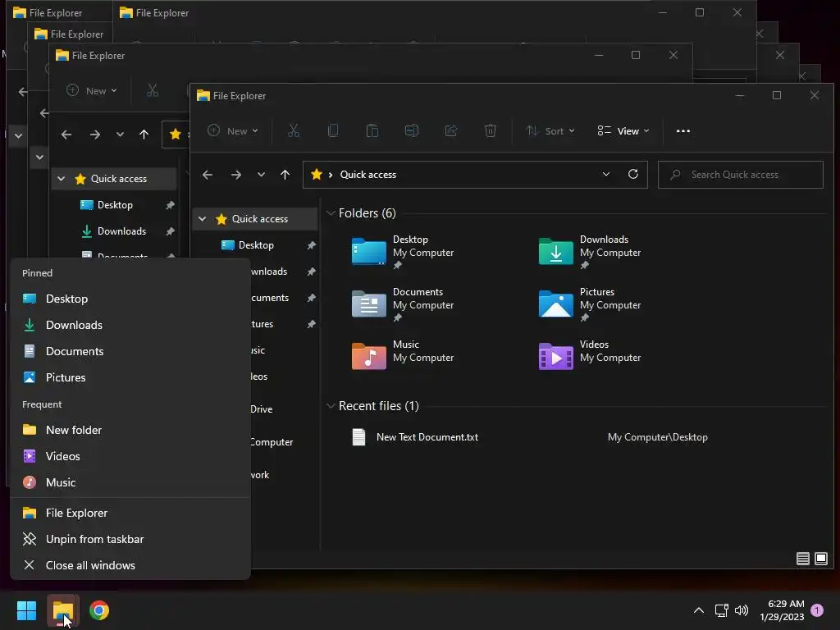Click the Start button on taskbar
Image resolution: width=840 pixels, height=630 pixels.
tap(26, 610)
